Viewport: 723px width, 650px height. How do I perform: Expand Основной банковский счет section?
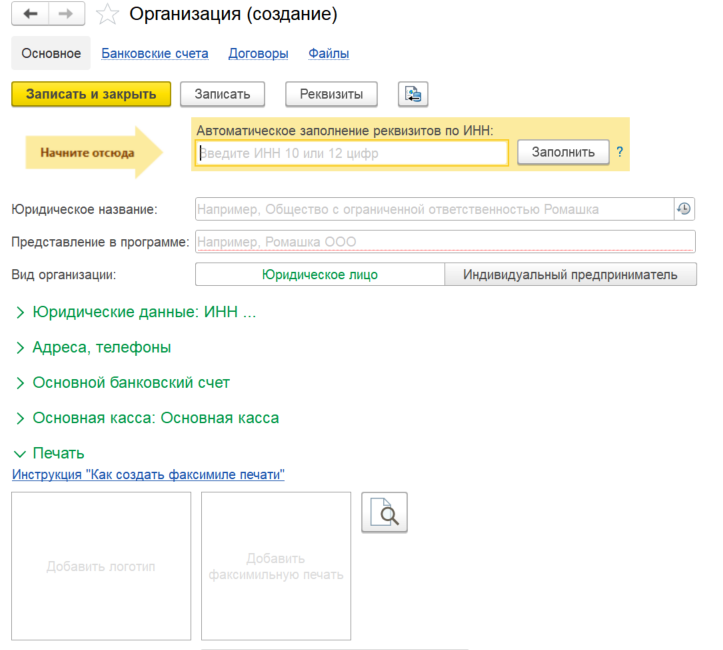click(123, 383)
